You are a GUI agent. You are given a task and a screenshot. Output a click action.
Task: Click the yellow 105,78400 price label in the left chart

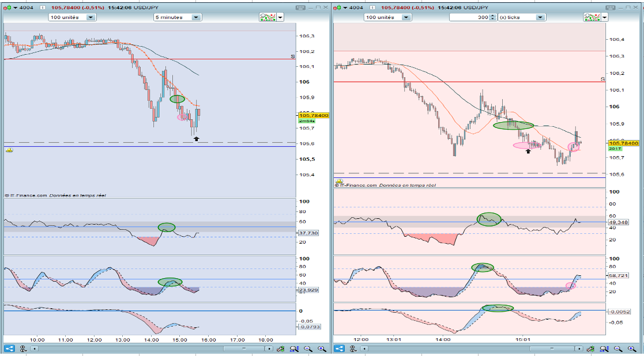(x=314, y=116)
